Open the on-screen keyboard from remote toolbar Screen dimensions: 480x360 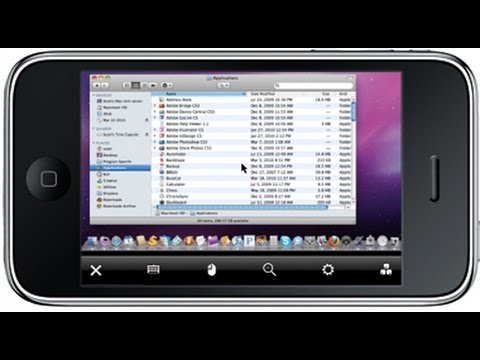click(x=153, y=269)
